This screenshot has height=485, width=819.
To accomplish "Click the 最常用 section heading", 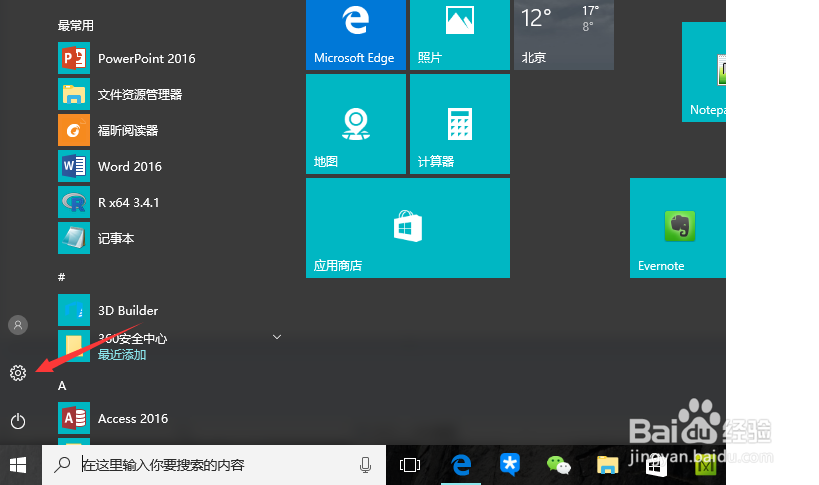I will coord(76,26).
